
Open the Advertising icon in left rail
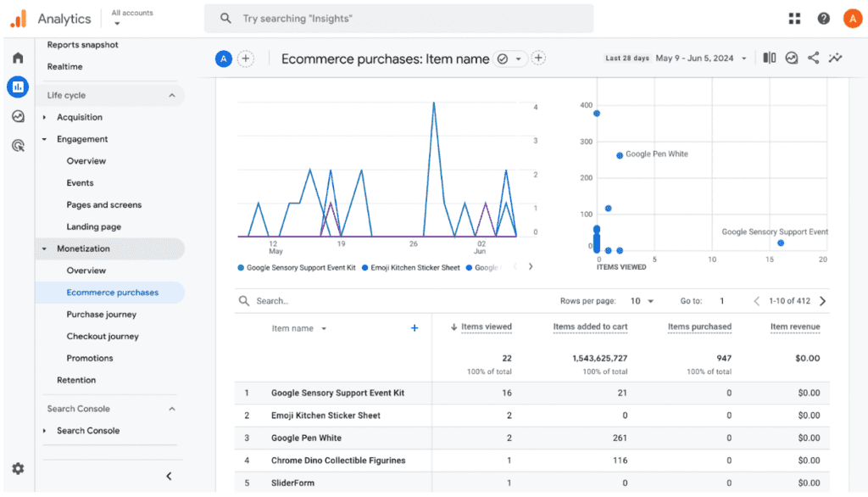pos(19,145)
